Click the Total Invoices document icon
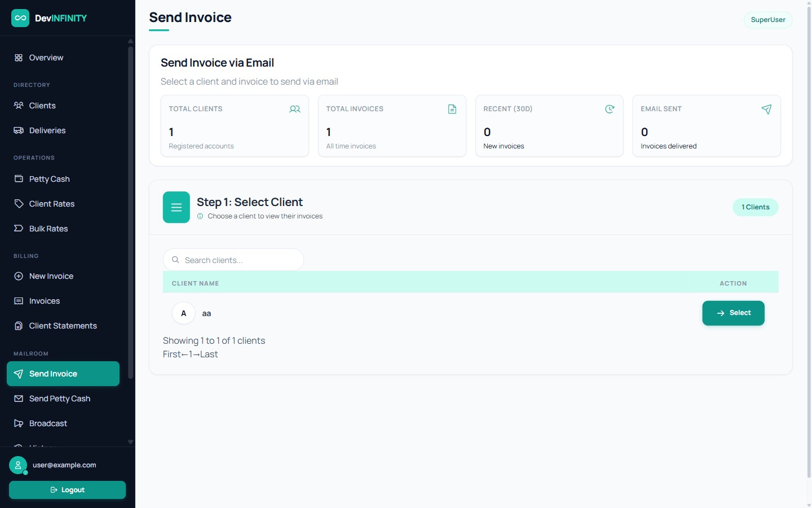The image size is (812, 508). coord(452,109)
